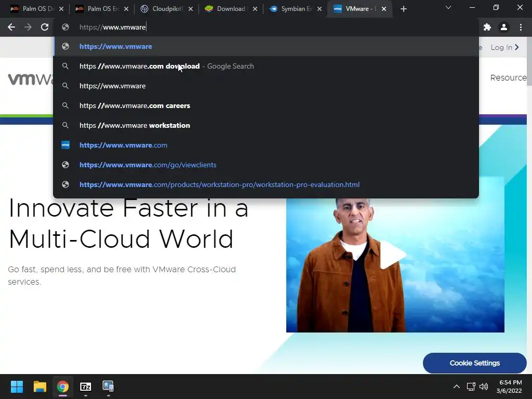Go back to the previous page
This screenshot has width=532, height=399.
point(11,27)
